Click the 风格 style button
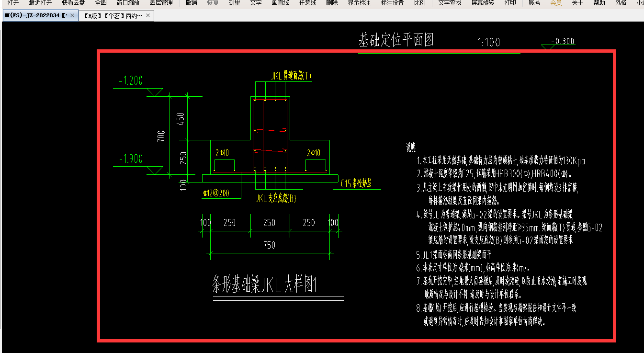Viewport: 644px width, 353px height. point(621,3)
